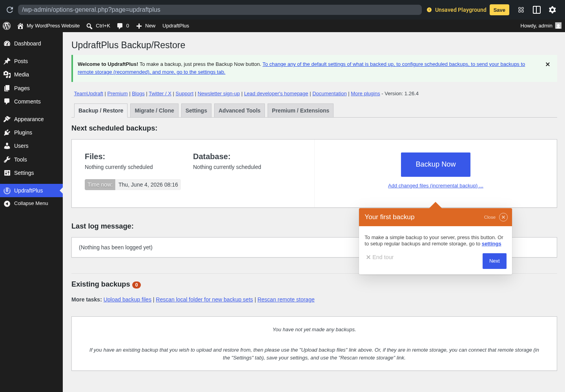Open the Support link
The image size is (565, 392).
(x=184, y=94)
